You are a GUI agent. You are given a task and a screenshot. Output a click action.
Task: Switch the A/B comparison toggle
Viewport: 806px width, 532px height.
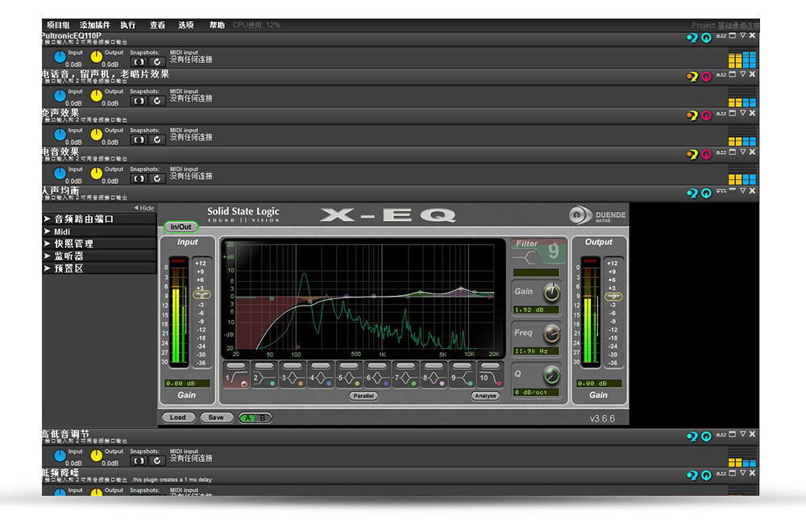pos(255,418)
